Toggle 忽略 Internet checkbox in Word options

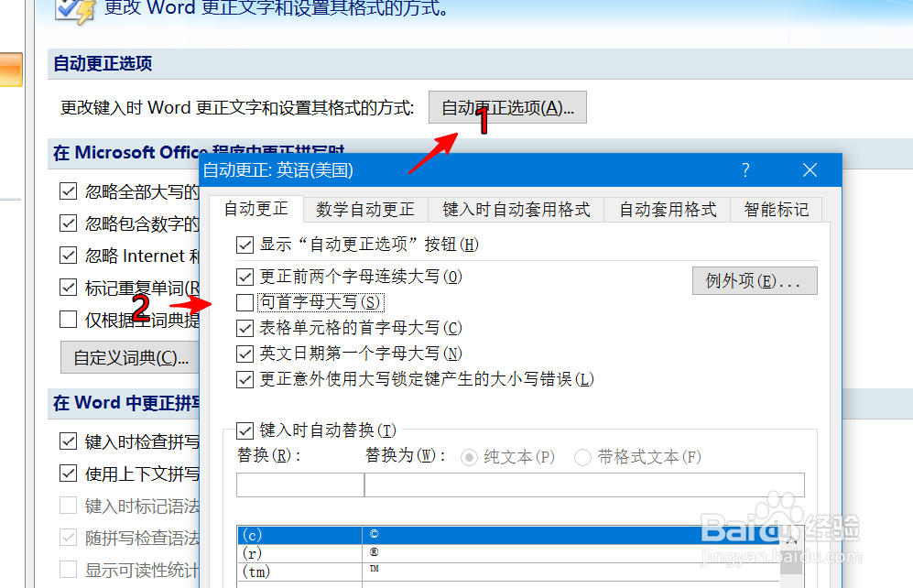68,255
